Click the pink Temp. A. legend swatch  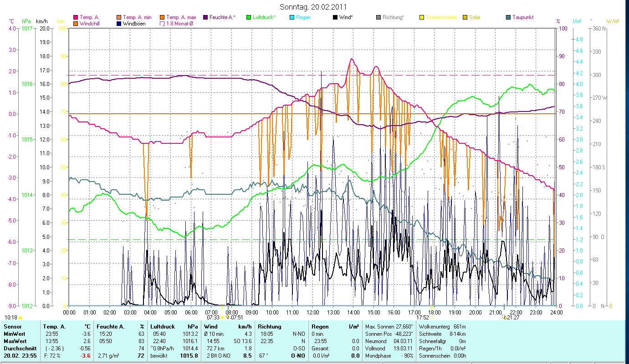click(x=76, y=17)
